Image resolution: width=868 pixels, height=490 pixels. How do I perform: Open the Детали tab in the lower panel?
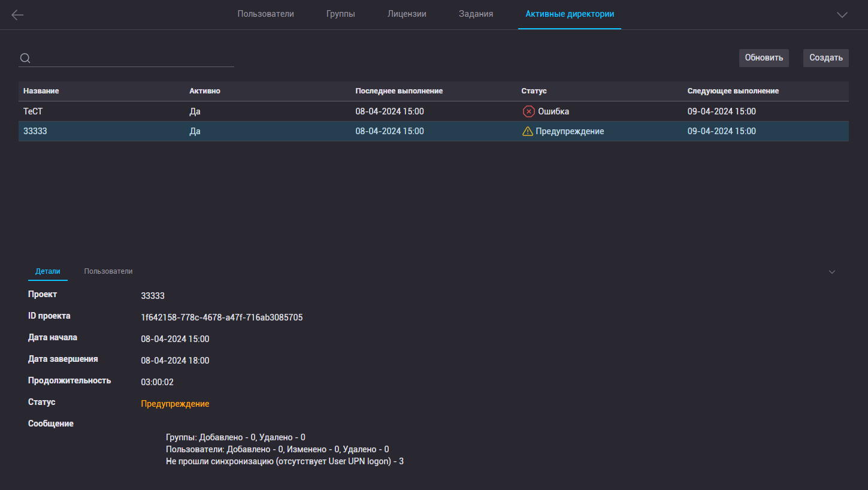(x=48, y=271)
